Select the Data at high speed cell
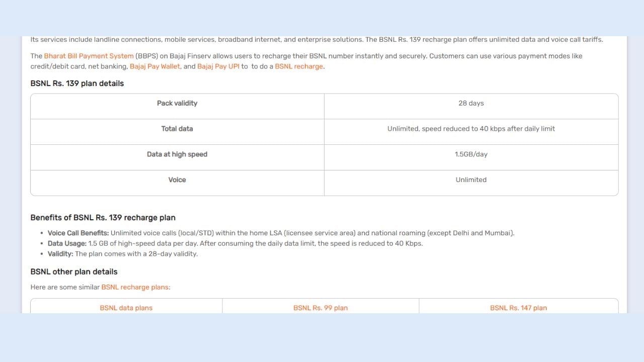Viewport: 644px width, 362px height. pos(177,157)
